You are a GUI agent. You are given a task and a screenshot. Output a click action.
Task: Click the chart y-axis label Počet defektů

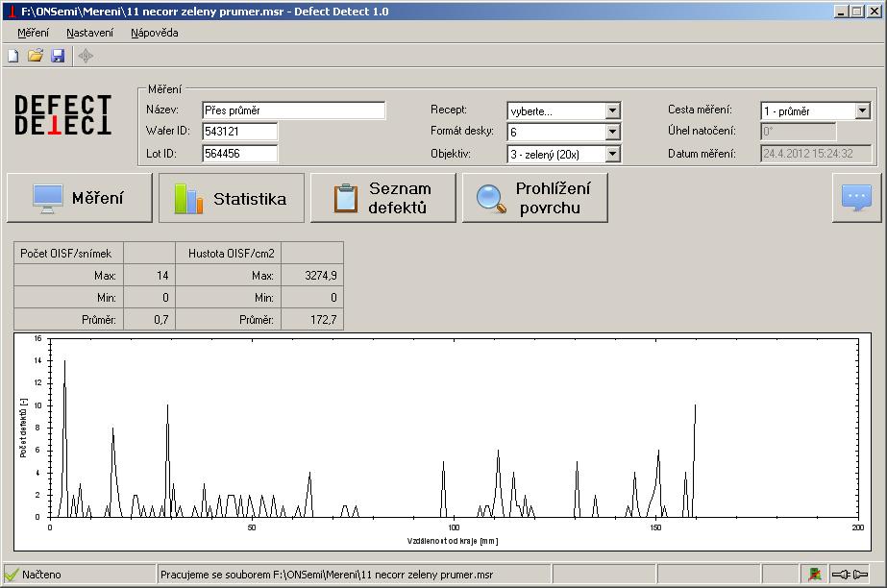(23, 428)
